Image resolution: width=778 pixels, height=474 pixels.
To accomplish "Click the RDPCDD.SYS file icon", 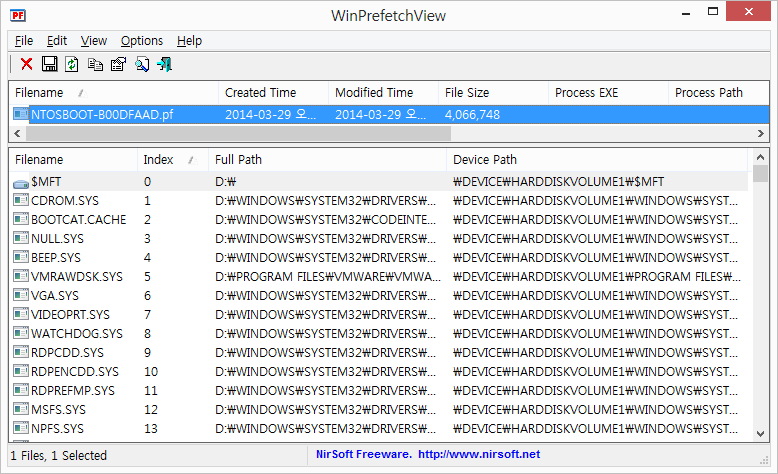I will point(21,352).
